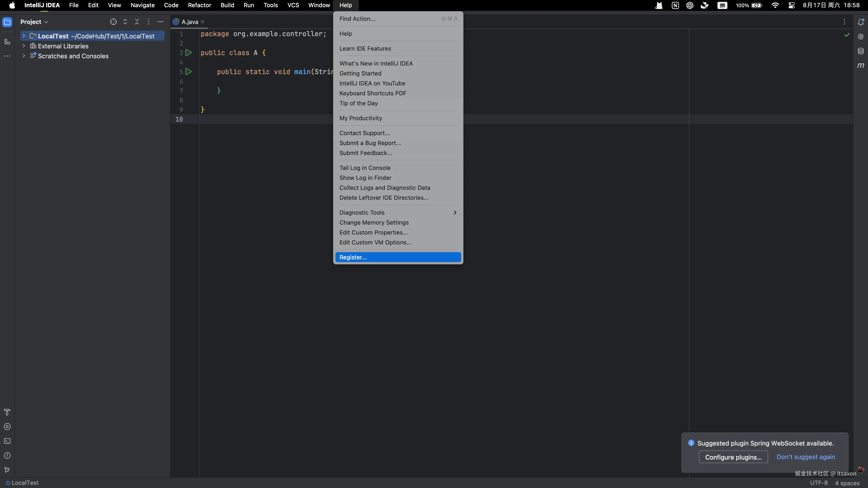Image resolution: width=868 pixels, height=488 pixels.
Task: Choose Edit Custom VM Options menu entry
Action: coord(375,242)
